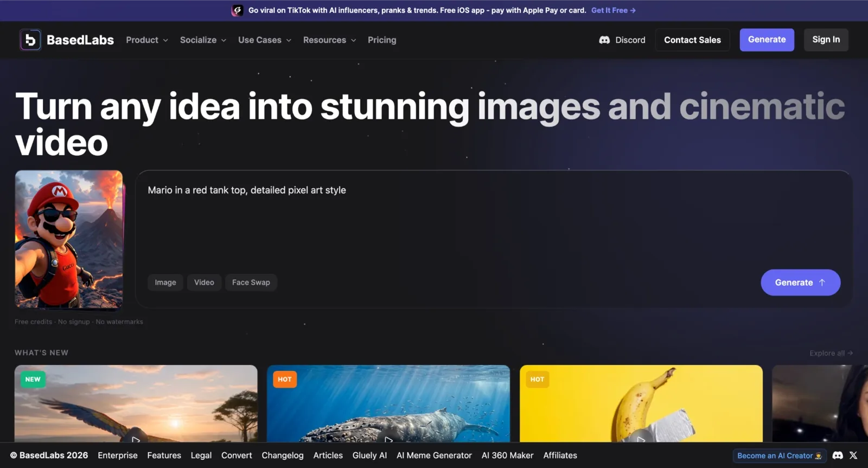
Task: Click the Sign In button
Action: [826, 40]
